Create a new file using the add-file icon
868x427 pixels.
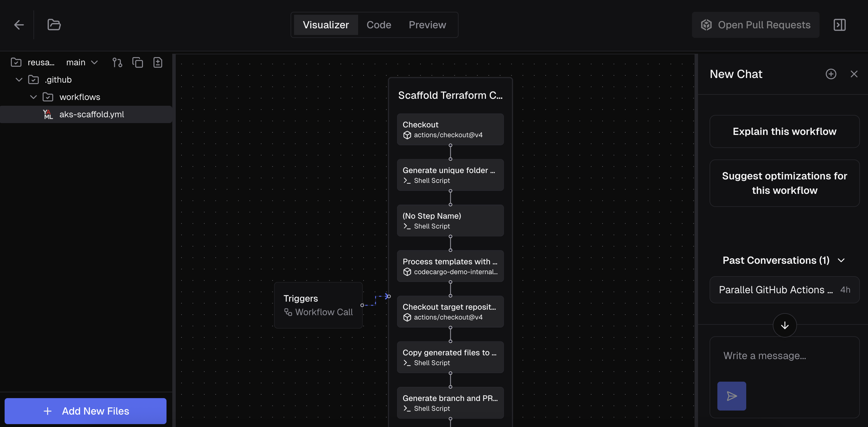tap(158, 62)
